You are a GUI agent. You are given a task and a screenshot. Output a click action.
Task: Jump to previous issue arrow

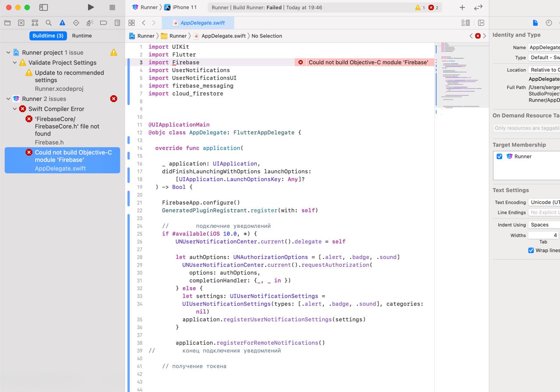click(471, 36)
